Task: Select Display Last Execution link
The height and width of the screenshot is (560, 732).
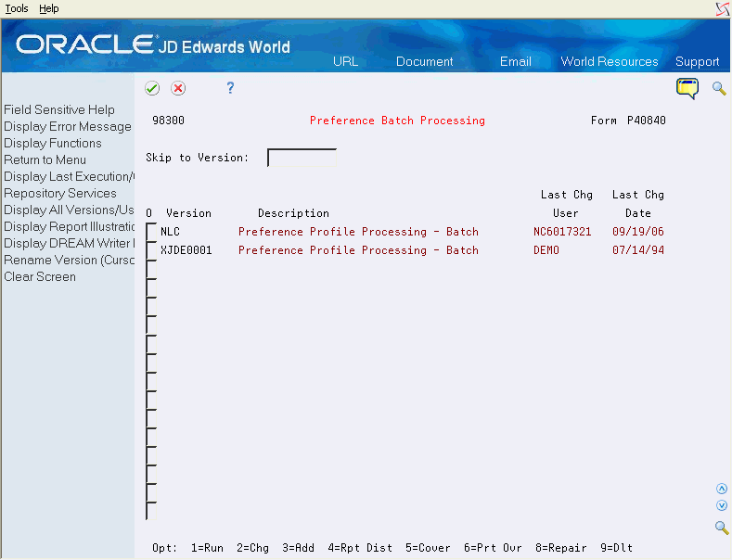Action: pyautogui.click(x=69, y=176)
